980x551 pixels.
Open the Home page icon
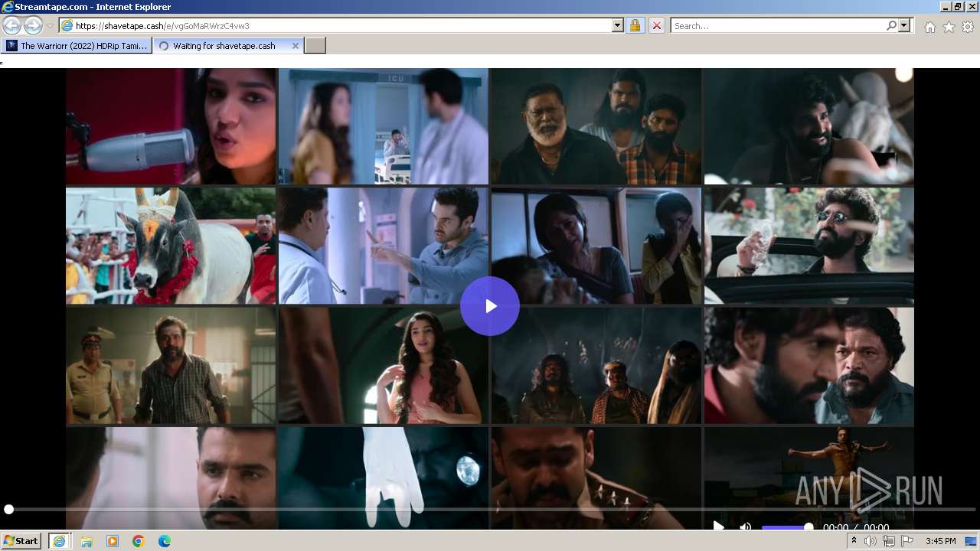(x=929, y=27)
